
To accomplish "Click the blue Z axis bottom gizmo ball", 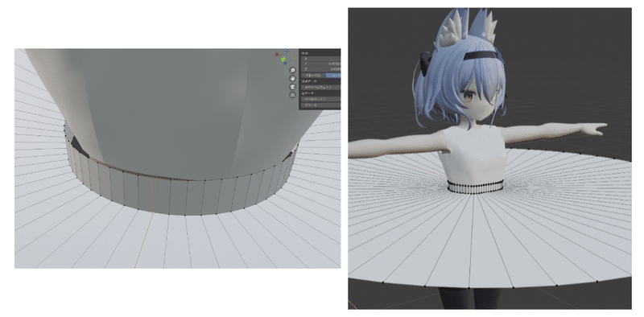I will [286, 64].
